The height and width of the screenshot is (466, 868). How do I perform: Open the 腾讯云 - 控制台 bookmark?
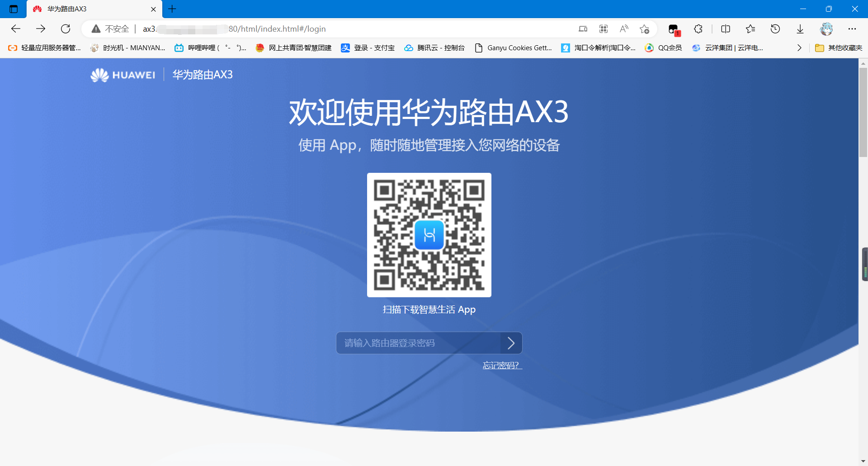[434, 48]
